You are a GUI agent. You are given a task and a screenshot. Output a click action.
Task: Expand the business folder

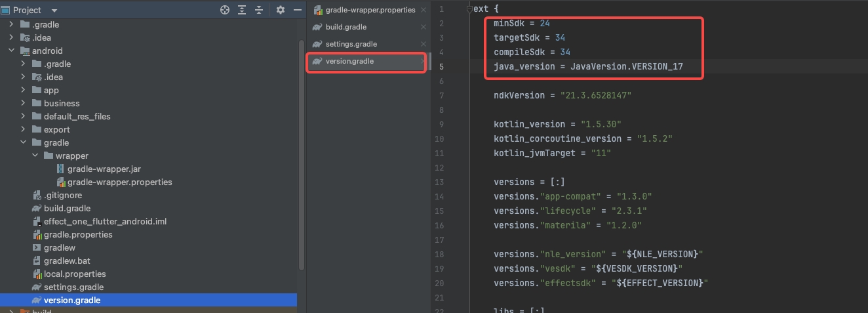click(24, 103)
